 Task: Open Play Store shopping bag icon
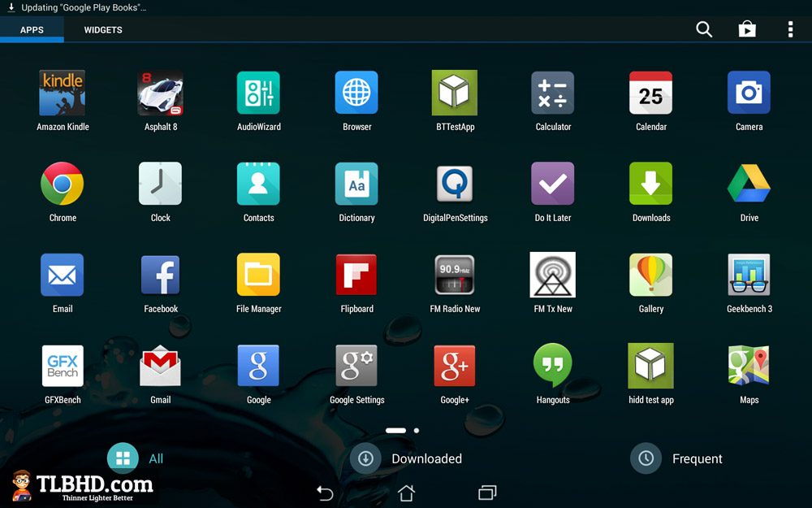(x=747, y=29)
